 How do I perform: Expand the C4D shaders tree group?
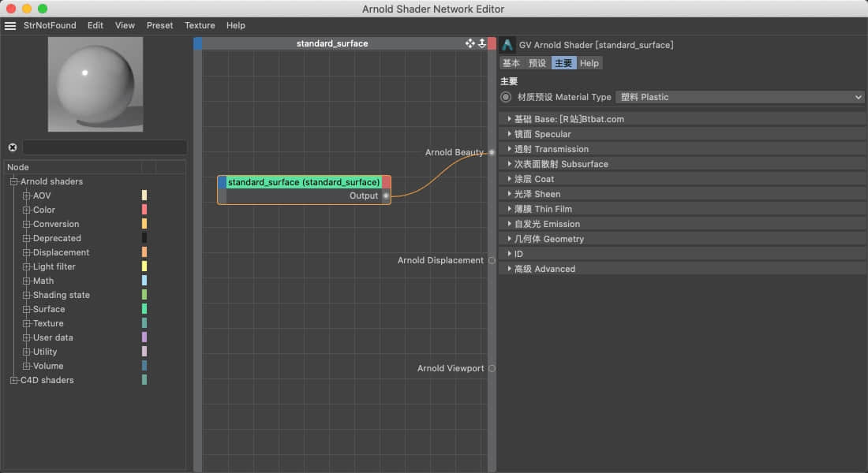click(13, 380)
